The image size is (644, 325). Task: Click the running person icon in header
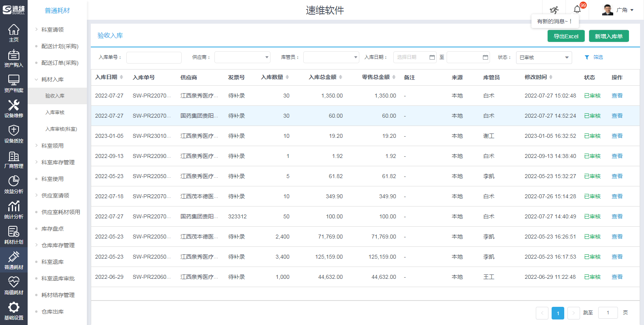pos(554,10)
